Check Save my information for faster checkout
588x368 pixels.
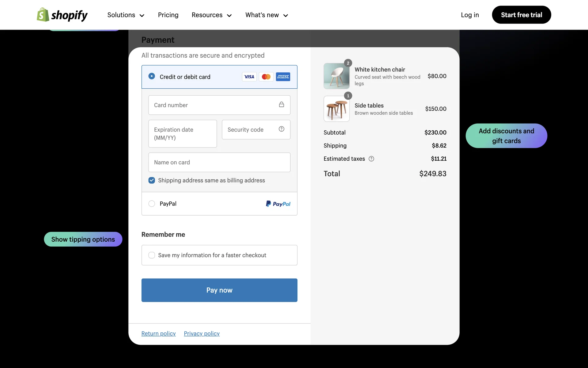(x=152, y=255)
